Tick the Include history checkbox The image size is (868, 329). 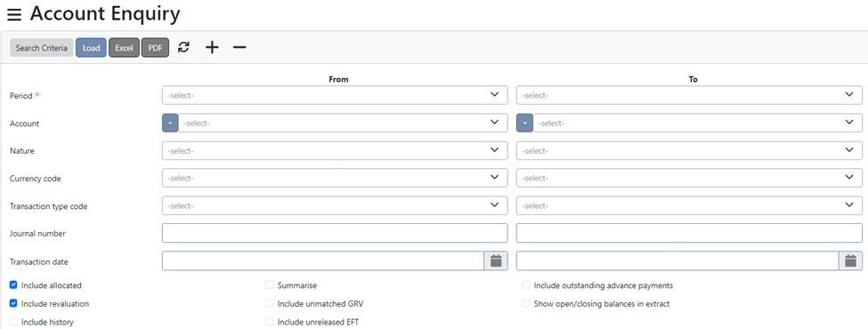13,322
